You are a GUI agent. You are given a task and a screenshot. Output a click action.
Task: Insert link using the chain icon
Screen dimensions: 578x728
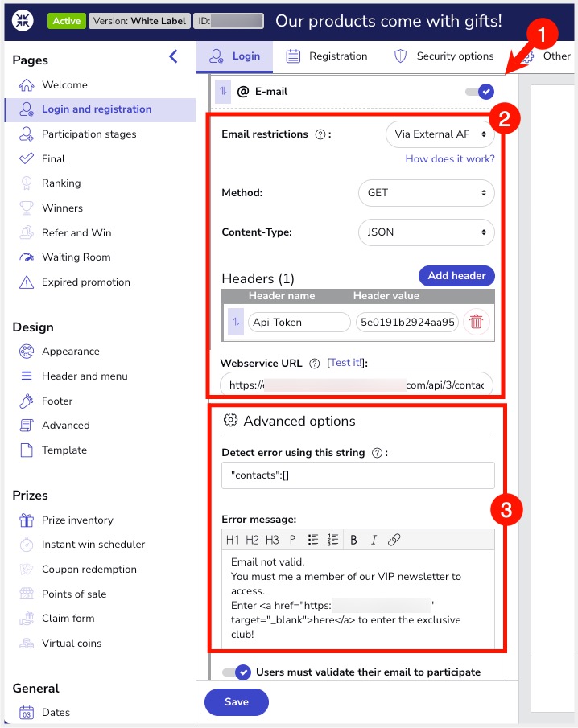pyautogui.click(x=394, y=541)
